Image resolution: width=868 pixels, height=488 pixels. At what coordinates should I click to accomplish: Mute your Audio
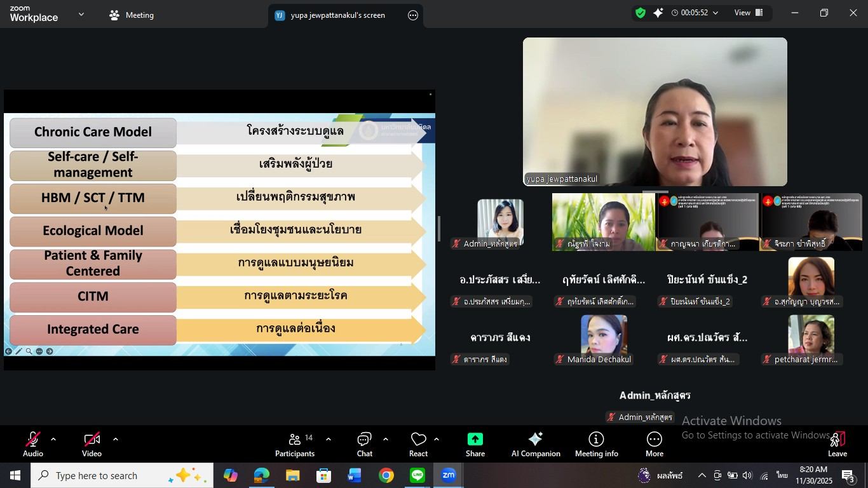[32, 444]
